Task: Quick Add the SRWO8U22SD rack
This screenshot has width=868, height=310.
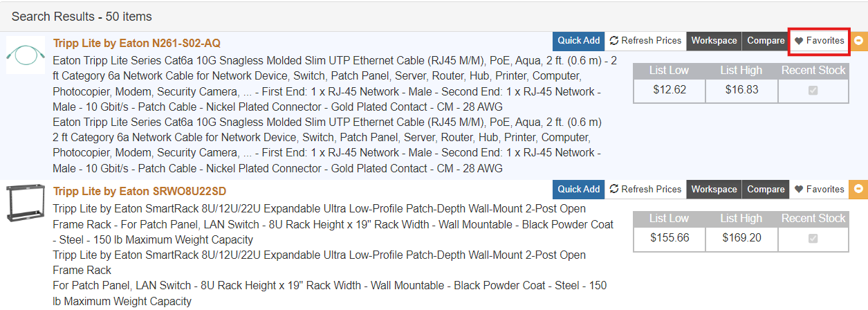Action: [x=579, y=189]
